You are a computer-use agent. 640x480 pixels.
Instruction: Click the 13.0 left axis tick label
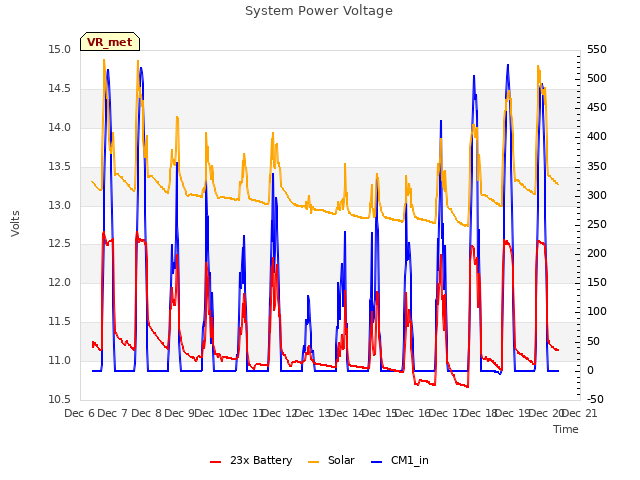[x=60, y=205]
